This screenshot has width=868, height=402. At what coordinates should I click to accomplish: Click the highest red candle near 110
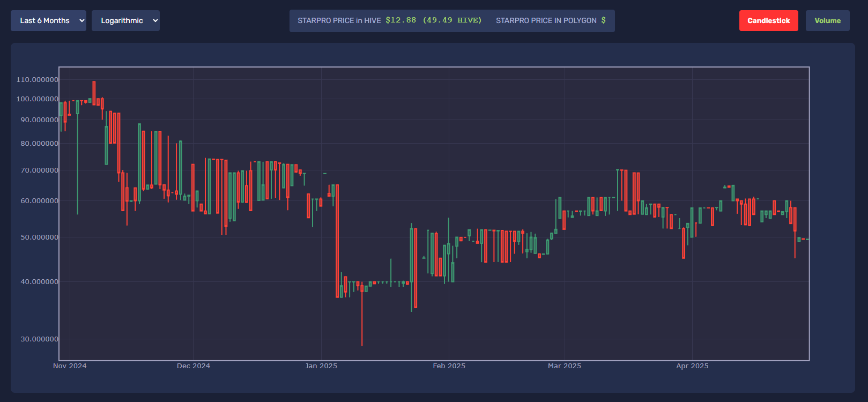[94, 93]
